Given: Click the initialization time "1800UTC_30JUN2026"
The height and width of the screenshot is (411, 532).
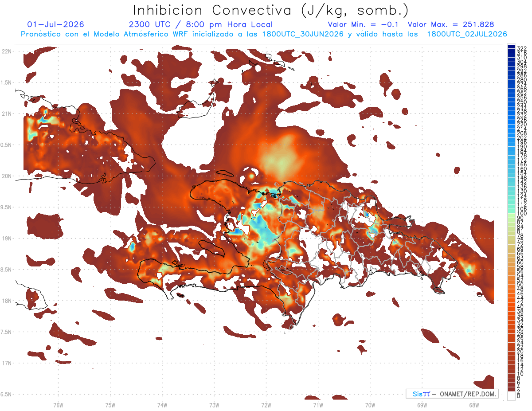Looking at the screenshot, I should pos(303,34).
